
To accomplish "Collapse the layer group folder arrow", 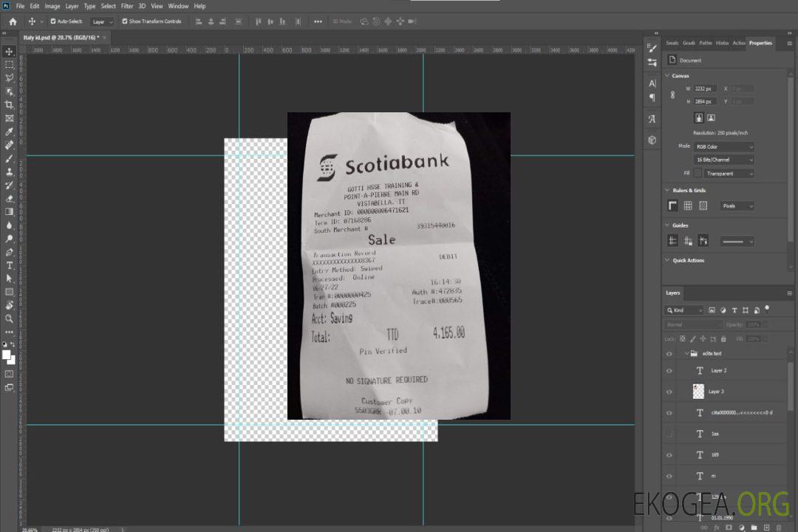I will 678,354.
